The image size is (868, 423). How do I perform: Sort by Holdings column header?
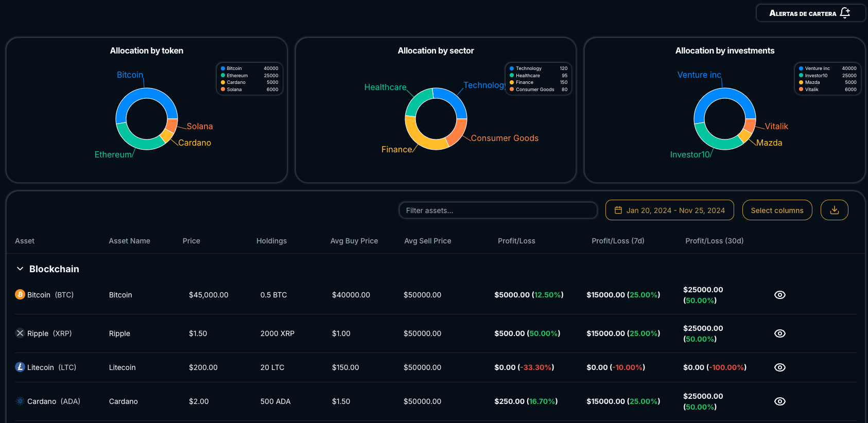tap(271, 241)
